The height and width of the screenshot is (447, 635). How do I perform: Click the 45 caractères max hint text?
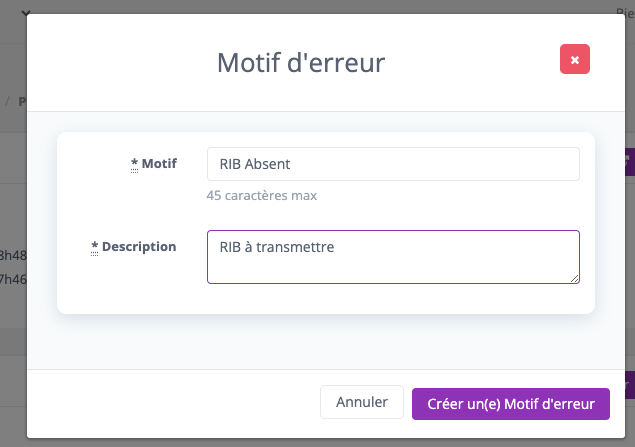(262, 196)
